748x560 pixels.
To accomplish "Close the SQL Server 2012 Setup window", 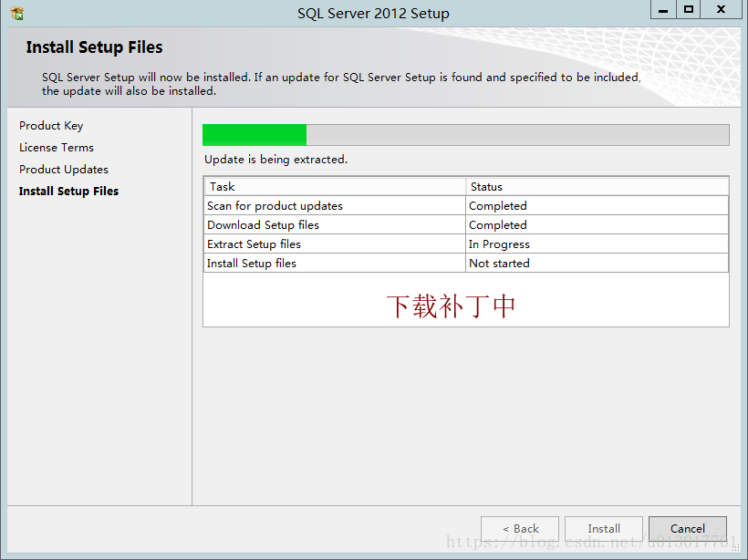I will [x=721, y=9].
